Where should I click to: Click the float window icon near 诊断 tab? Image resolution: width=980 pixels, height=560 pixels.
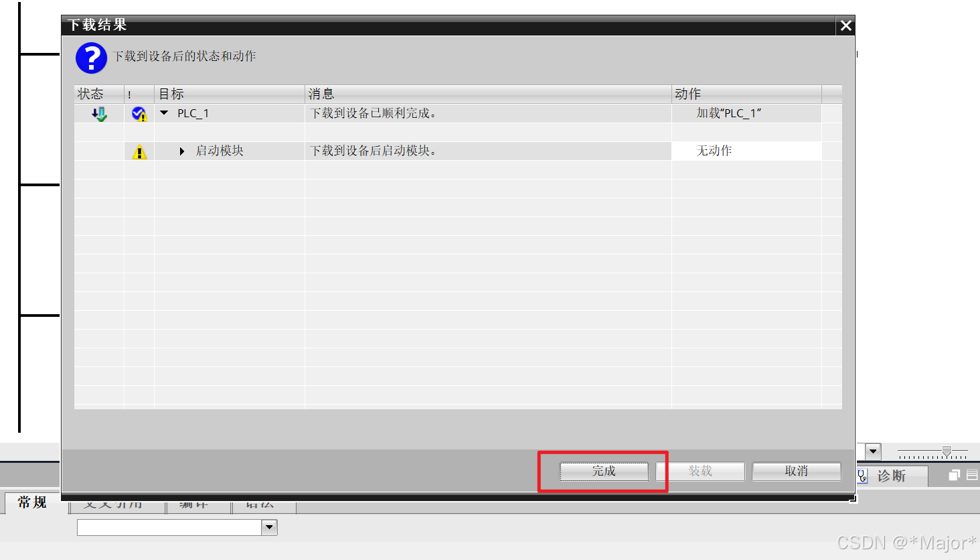click(953, 475)
